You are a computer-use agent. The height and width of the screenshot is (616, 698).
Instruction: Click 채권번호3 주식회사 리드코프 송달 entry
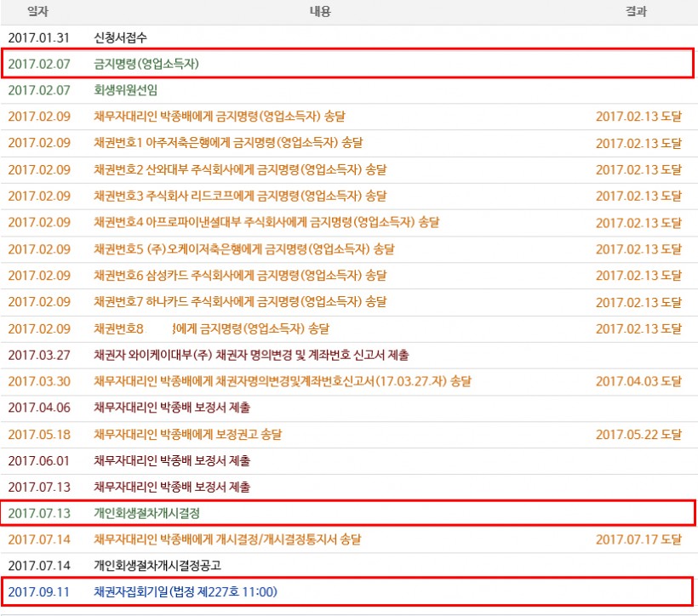click(240, 196)
